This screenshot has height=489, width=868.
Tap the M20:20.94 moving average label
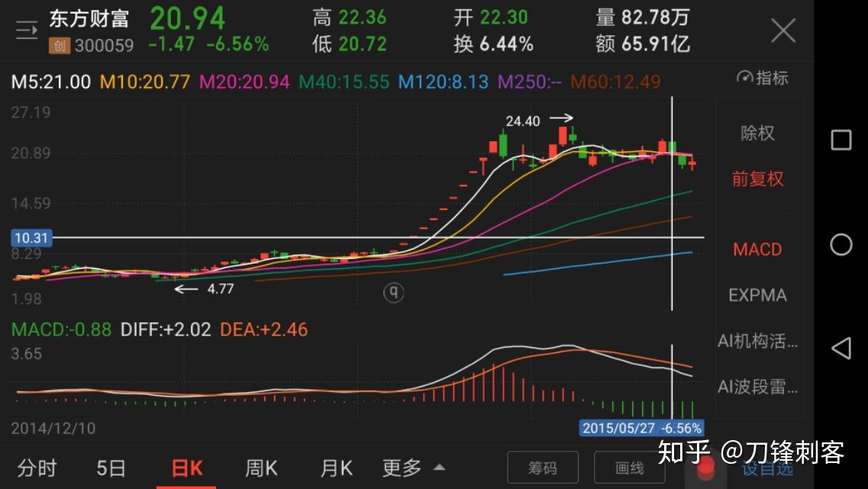[x=244, y=82]
